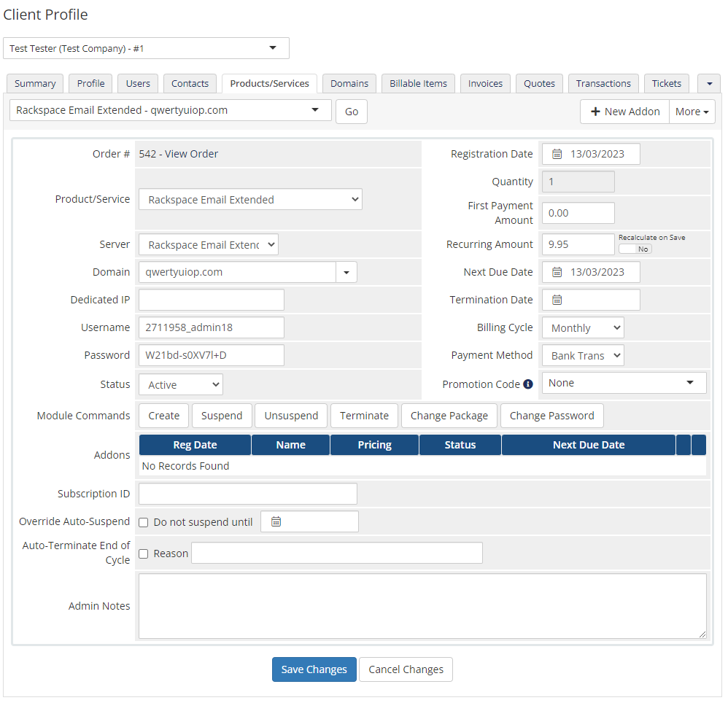Switch to the Invoices tab

485,84
